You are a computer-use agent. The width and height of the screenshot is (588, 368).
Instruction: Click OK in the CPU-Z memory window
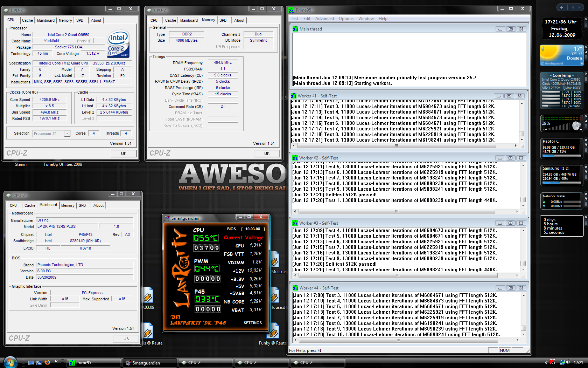267,153
